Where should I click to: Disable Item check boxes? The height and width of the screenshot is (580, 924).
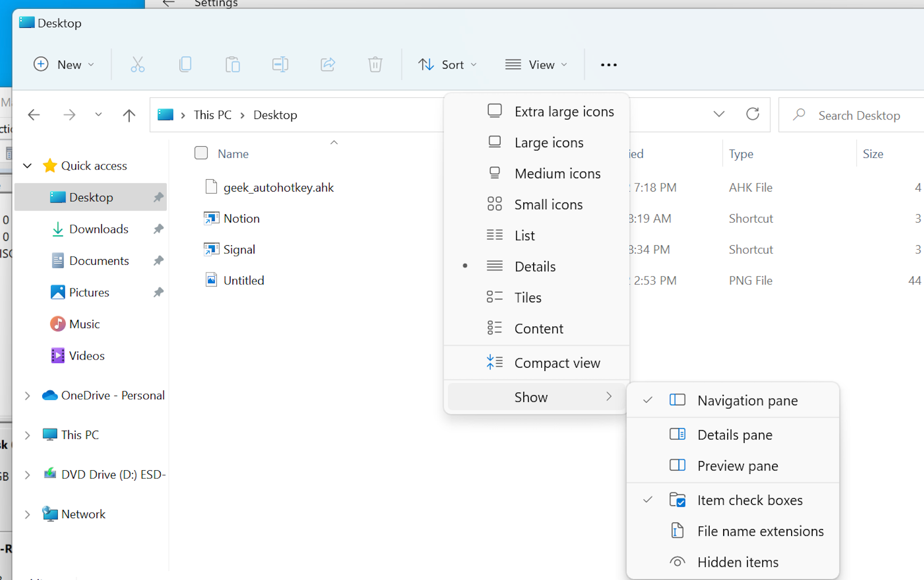point(750,499)
